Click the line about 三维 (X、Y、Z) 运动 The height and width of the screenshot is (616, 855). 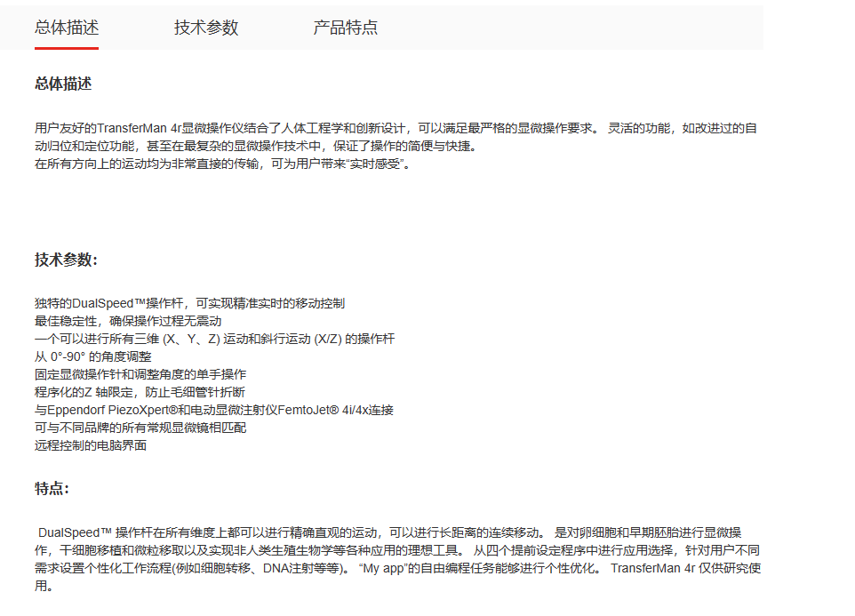215,339
